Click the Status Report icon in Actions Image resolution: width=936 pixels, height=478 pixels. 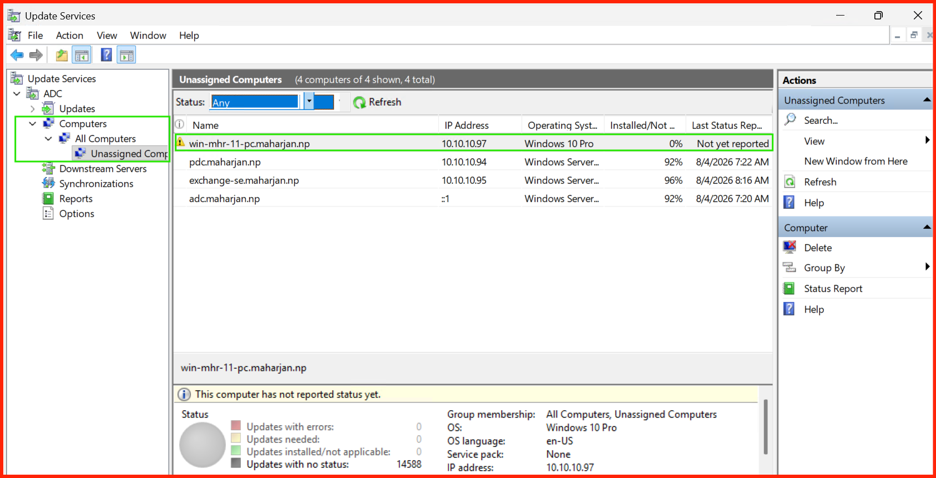coord(790,288)
